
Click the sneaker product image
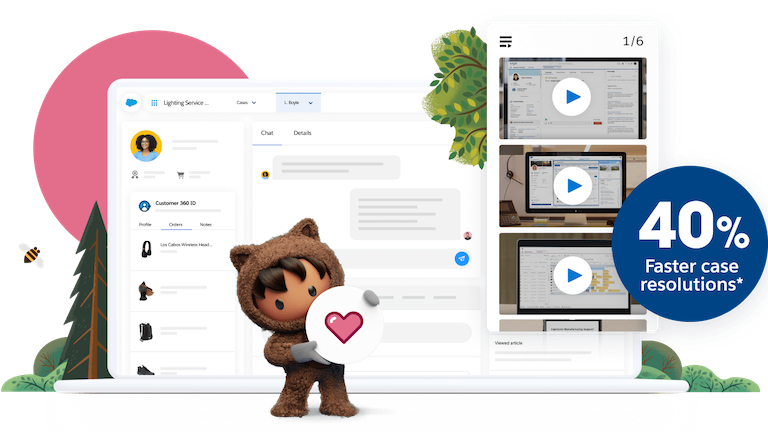[x=145, y=370]
